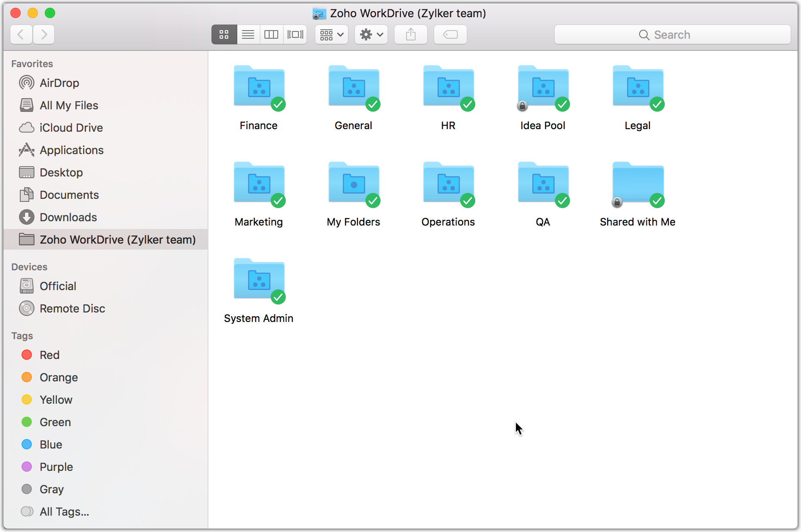Show All Tags in sidebar
This screenshot has height=532, width=801.
click(x=64, y=511)
